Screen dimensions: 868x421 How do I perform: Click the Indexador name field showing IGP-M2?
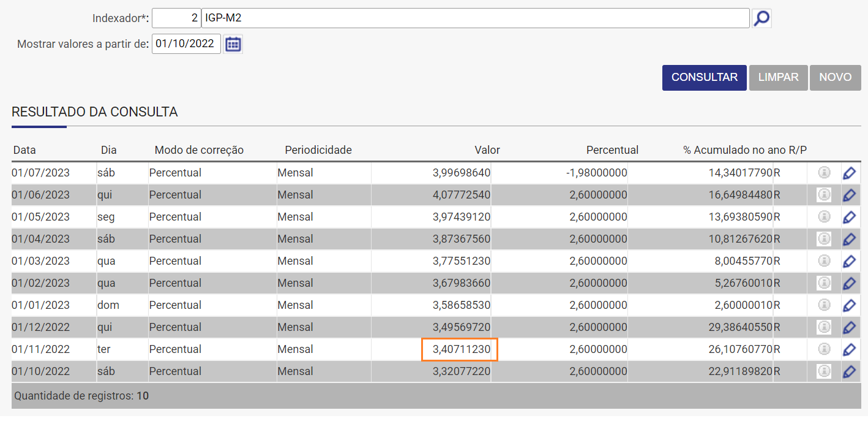(x=476, y=18)
